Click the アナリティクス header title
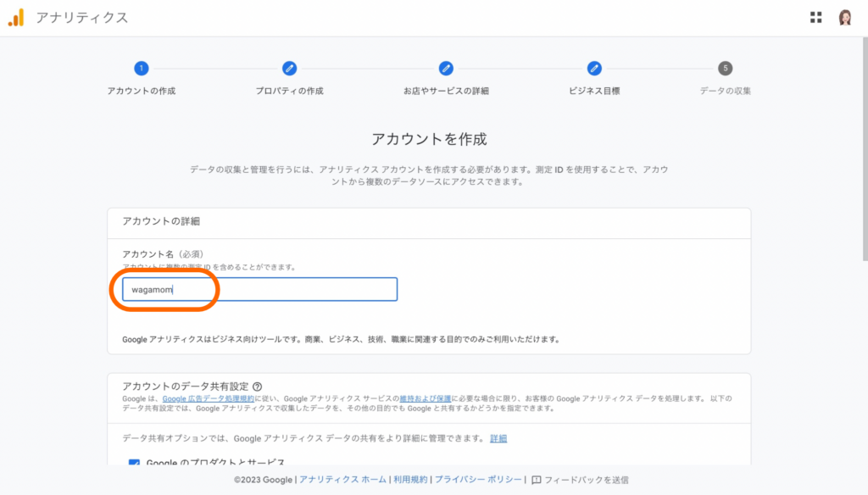This screenshot has height=495, width=868. (82, 18)
